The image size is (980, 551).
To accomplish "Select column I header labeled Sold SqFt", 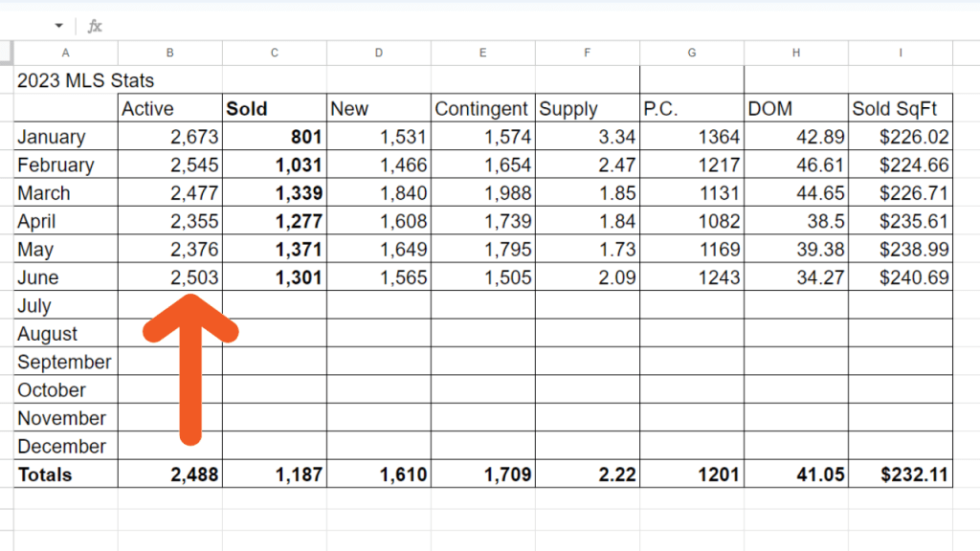I will point(900,53).
